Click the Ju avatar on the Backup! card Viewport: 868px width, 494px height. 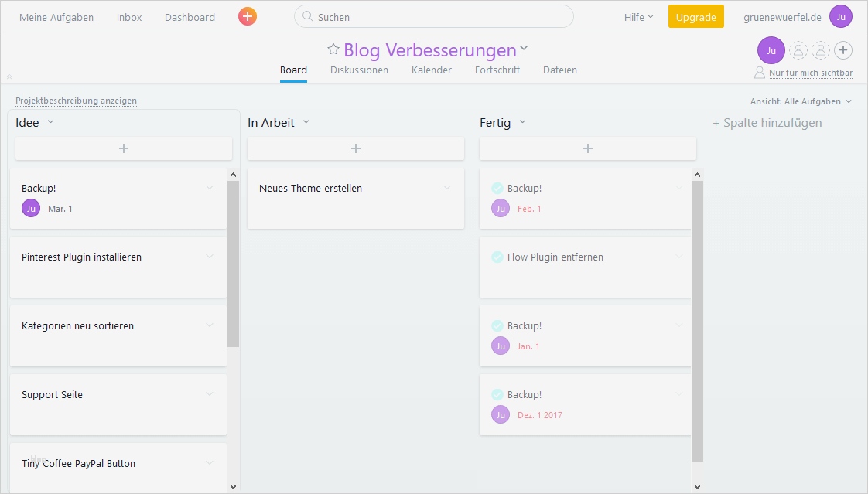(x=31, y=208)
